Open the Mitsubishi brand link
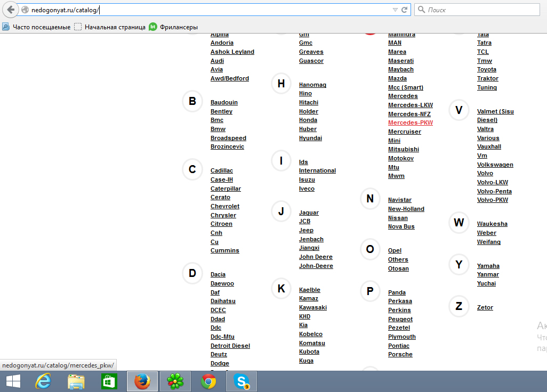This screenshot has height=392, width=547. (x=404, y=149)
